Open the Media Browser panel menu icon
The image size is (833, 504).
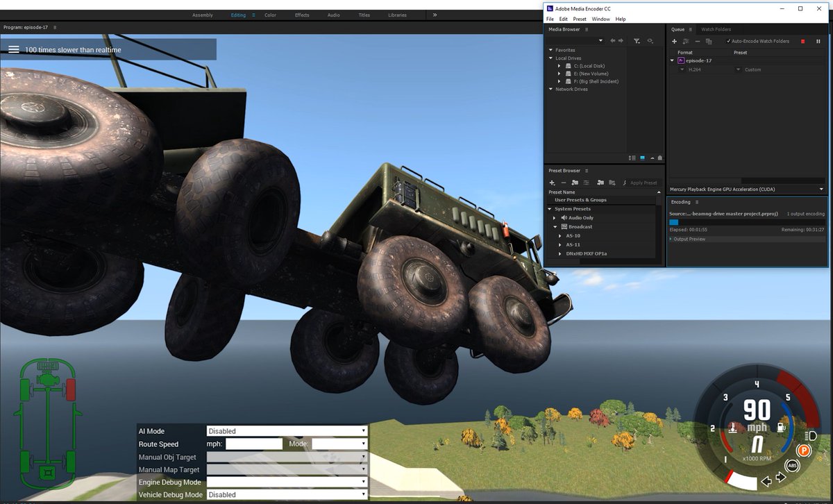[x=587, y=29]
